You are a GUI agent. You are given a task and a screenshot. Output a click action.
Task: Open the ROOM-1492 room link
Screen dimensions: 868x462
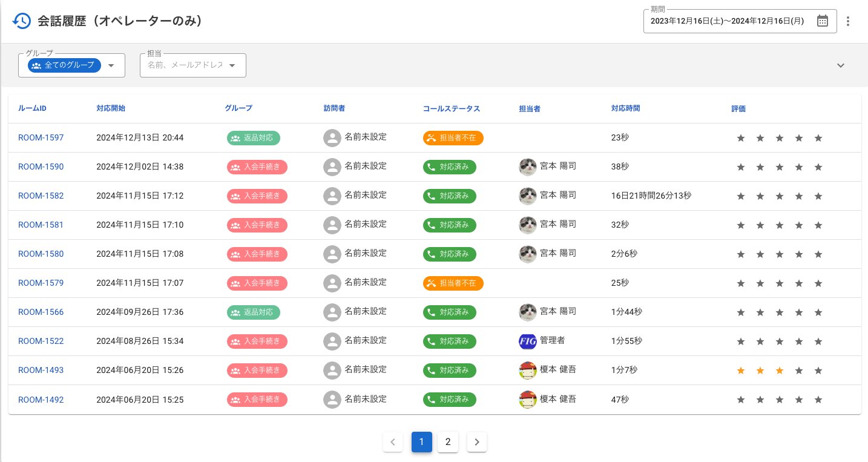click(41, 400)
